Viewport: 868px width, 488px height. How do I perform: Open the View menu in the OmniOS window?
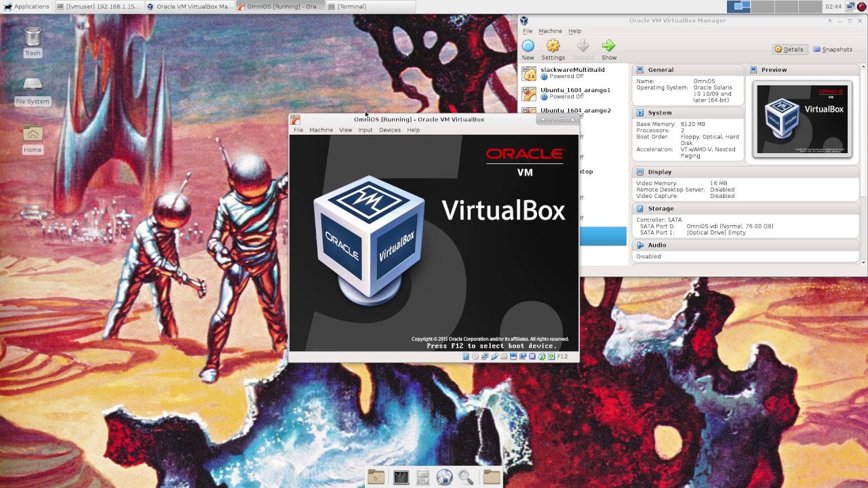[x=346, y=130]
